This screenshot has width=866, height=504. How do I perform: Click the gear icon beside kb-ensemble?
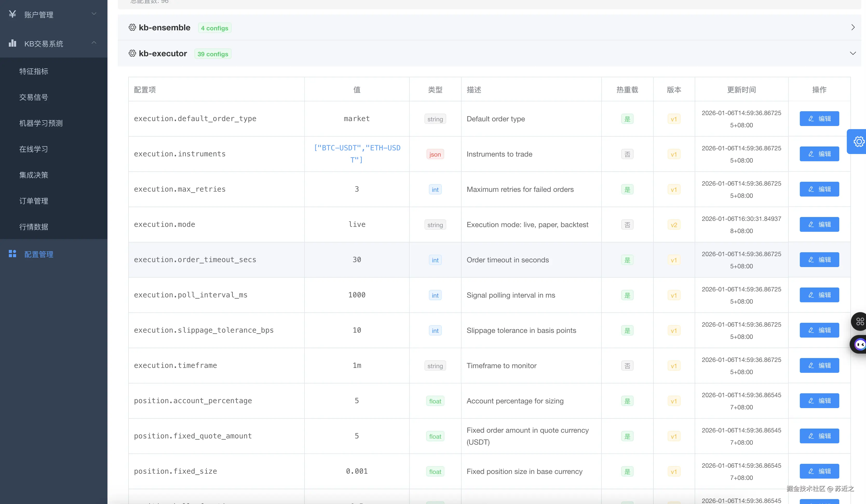click(132, 27)
